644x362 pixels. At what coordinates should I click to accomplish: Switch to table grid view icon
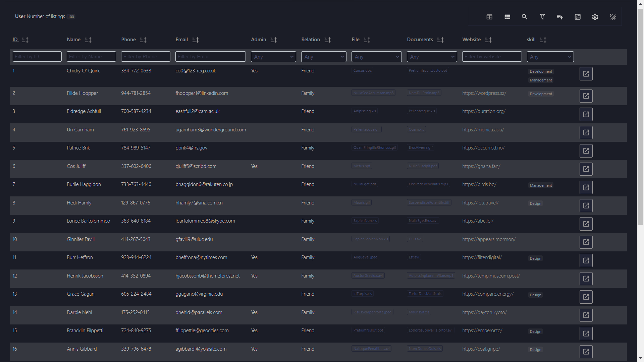pos(489,17)
